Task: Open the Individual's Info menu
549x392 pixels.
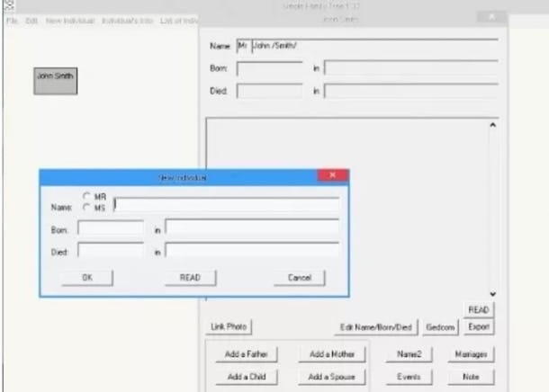Action: tap(126, 19)
